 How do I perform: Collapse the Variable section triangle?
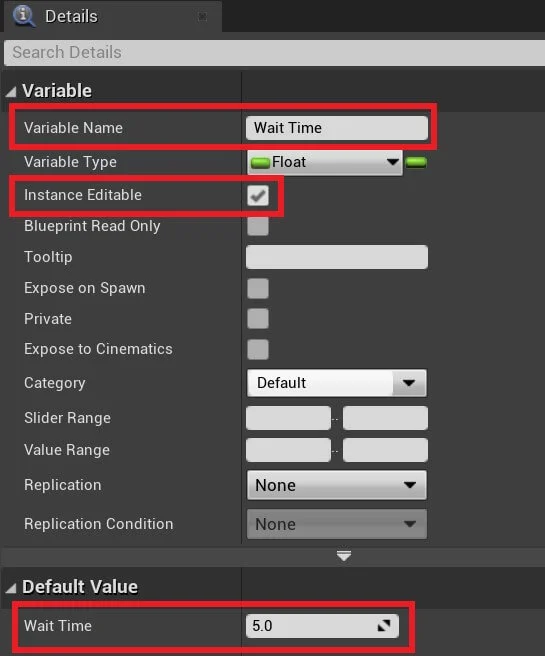(11, 92)
